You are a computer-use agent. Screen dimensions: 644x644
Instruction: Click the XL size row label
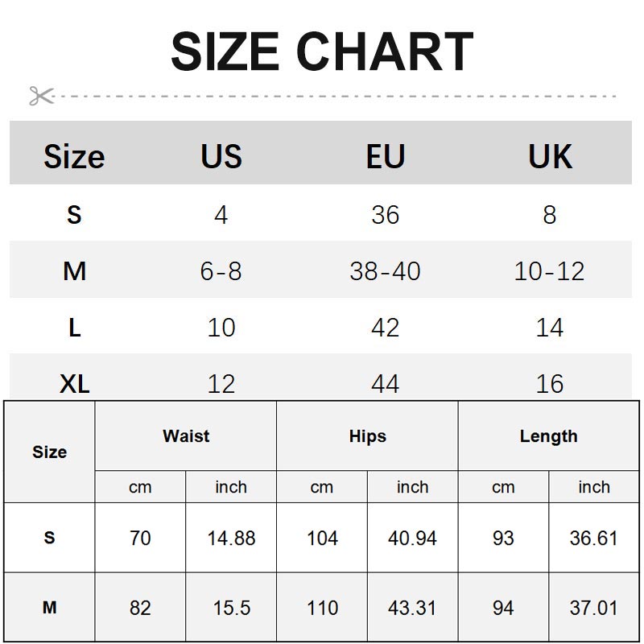74,384
